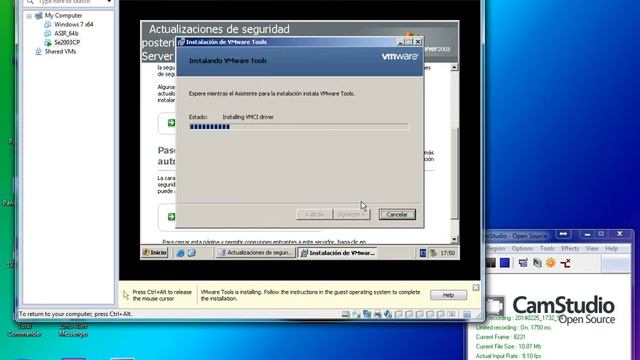The width and height of the screenshot is (640, 360).
Task: Click the Current Frame : 8231 text
Action: (x=500, y=337)
